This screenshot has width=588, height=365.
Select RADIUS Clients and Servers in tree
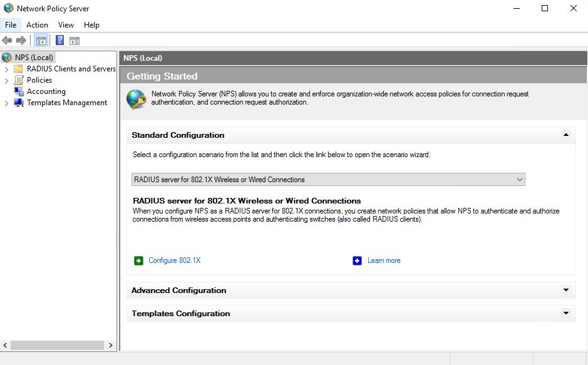click(x=71, y=69)
